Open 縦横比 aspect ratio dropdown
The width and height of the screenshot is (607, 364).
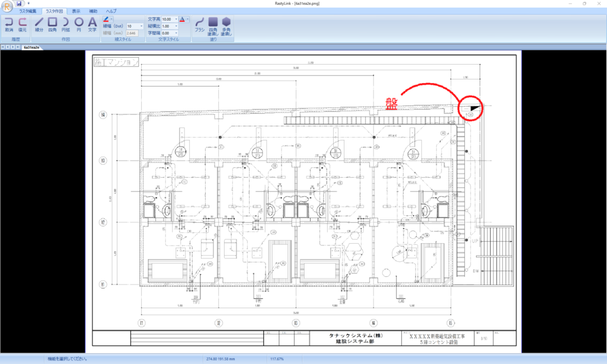coord(176,26)
